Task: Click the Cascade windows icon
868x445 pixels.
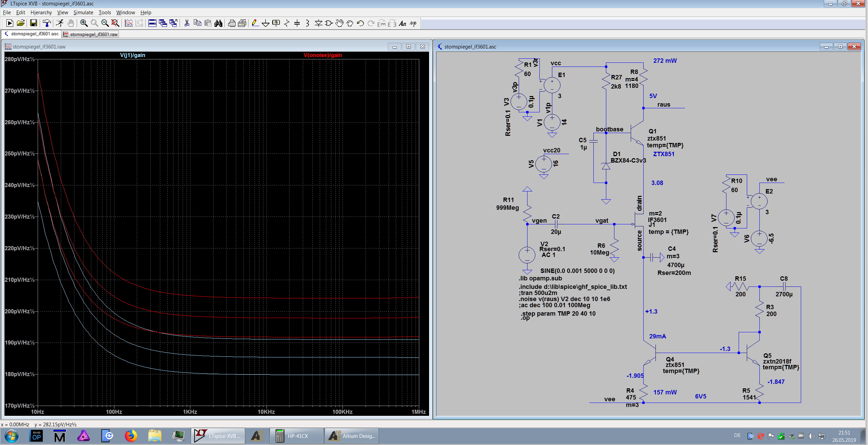Action: pyautogui.click(x=163, y=23)
